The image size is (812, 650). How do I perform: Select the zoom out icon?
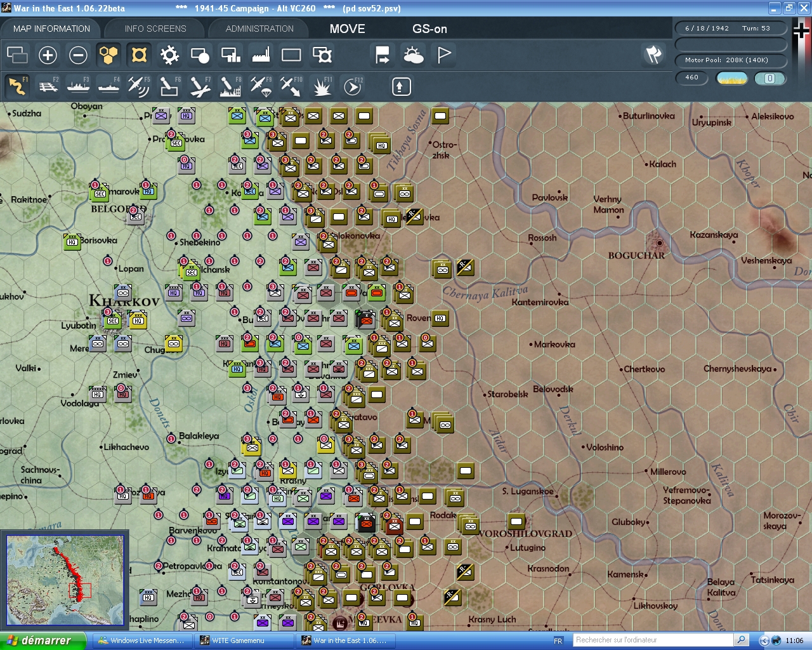coord(78,55)
